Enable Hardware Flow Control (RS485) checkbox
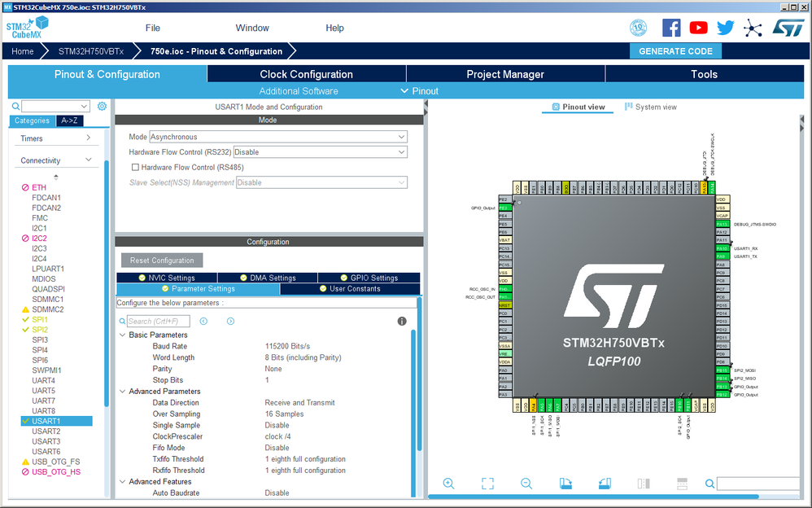 (x=135, y=167)
